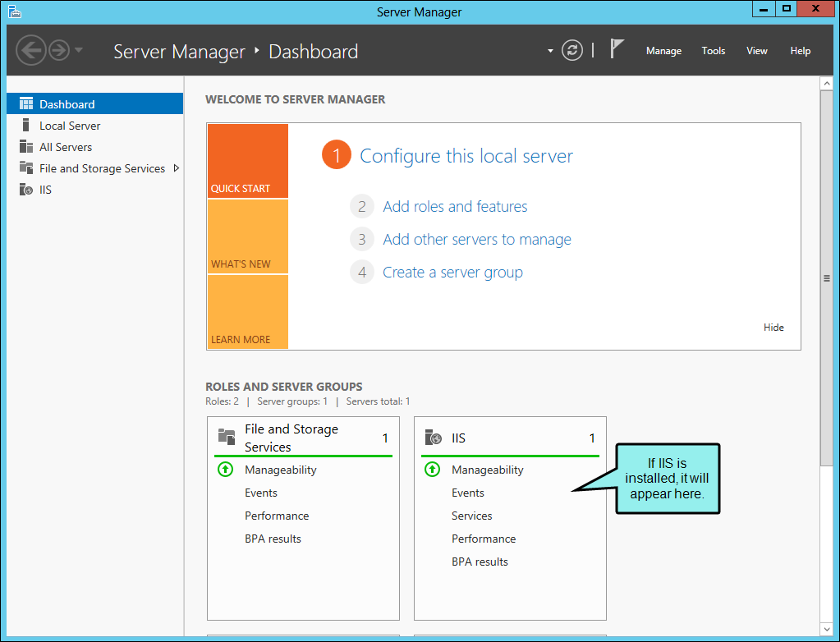
Task: Open the Help menu
Action: pyautogui.click(x=801, y=51)
